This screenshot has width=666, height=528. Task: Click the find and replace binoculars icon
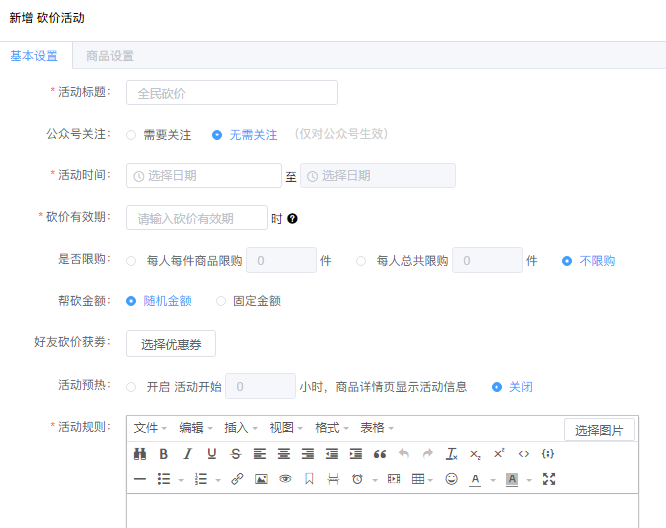click(140, 454)
